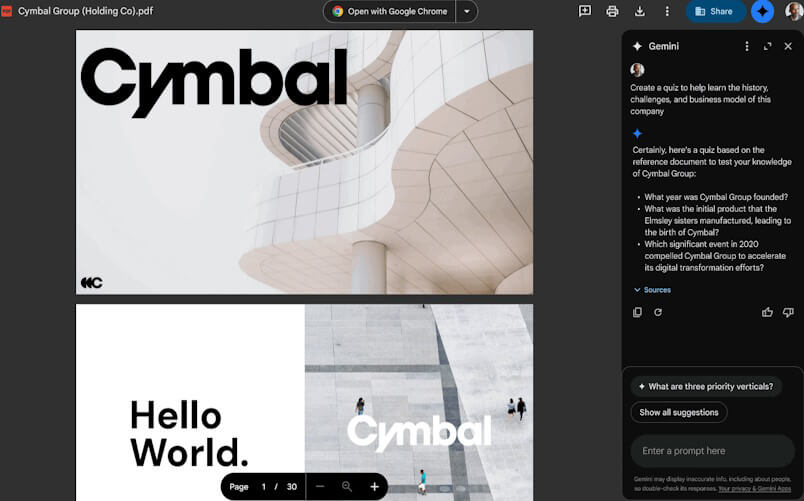804x501 pixels.
Task: Open Your privacy & Gemini Apps link
Action: 754,489
